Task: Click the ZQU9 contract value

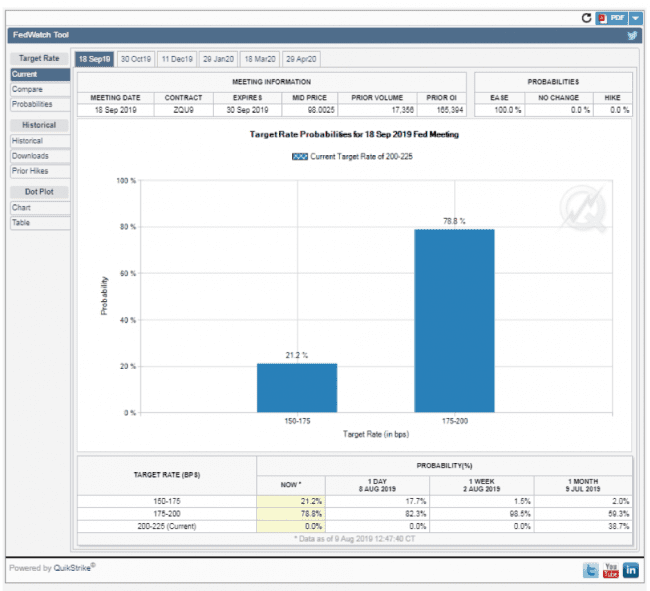Action: (x=183, y=110)
